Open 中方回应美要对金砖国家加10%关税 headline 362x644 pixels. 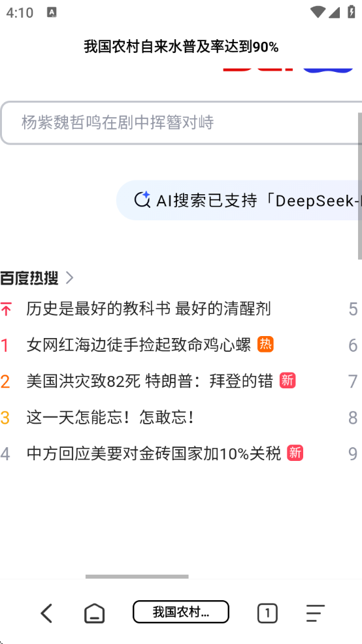pos(154,454)
